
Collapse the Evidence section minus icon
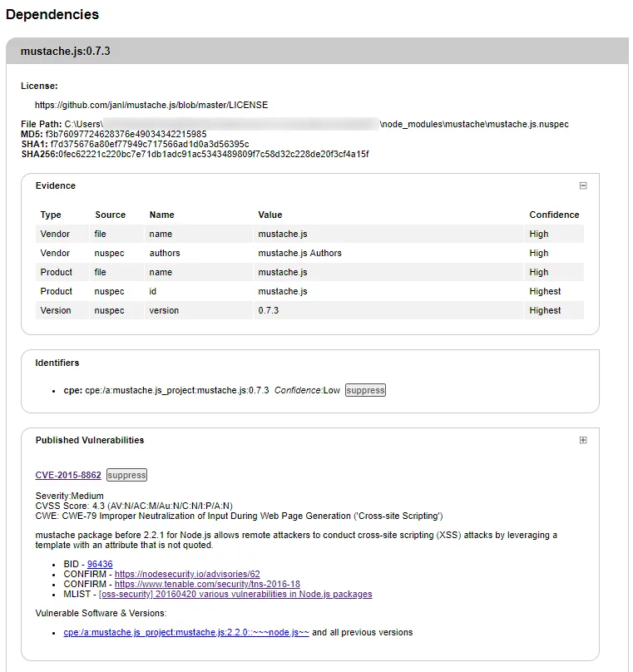pyautogui.click(x=583, y=186)
